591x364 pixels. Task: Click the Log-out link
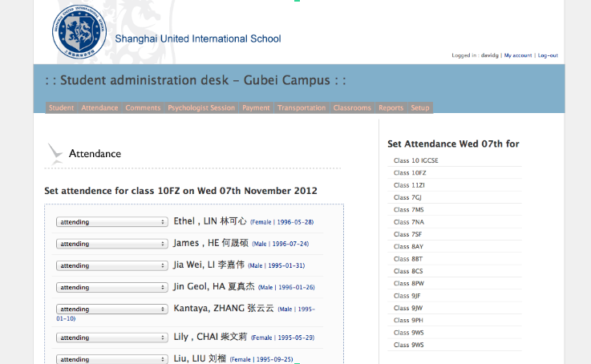click(x=548, y=55)
